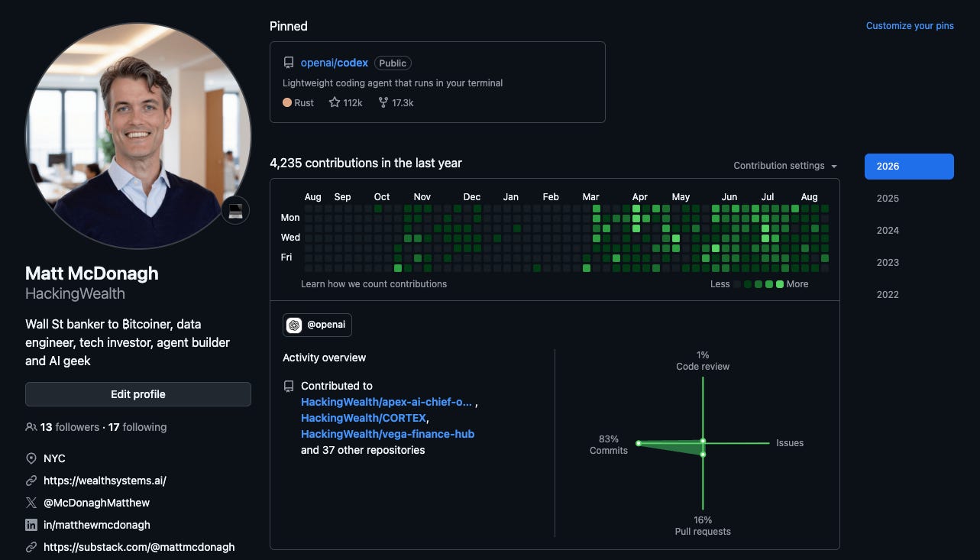Click the Wed row label in contribution graph
The image size is (980, 560).
pos(290,238)
